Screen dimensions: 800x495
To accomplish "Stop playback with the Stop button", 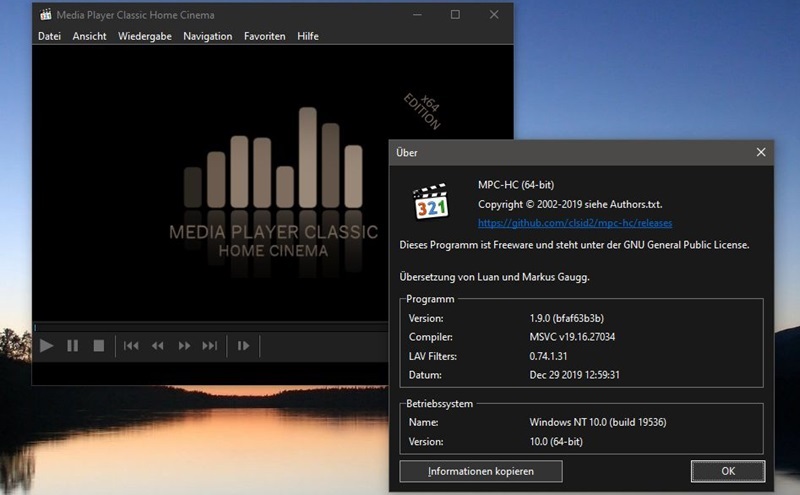I will tap(99, 346).
